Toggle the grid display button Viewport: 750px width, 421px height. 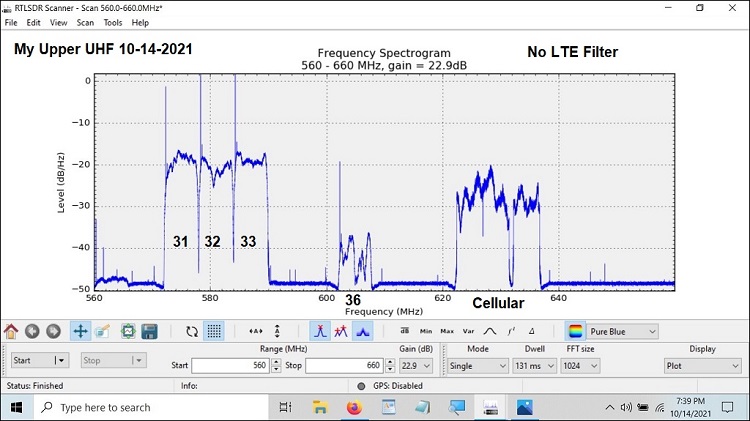coord(213,331)
